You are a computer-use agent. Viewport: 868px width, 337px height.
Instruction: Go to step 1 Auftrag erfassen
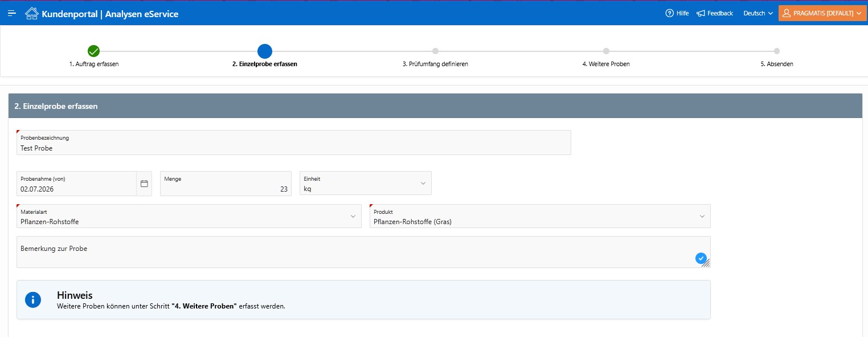[x=94, y=64]
